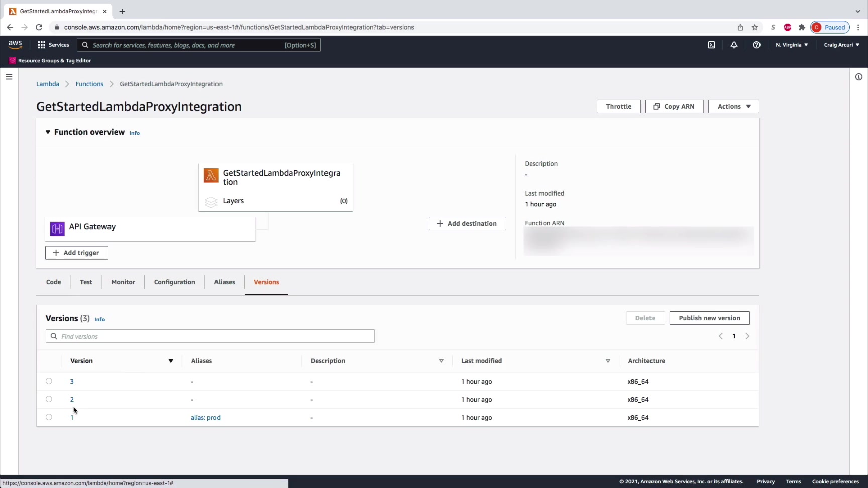Sort the table by Version column
868x488 pixels.
pyautogui.click(x=171, y=361)
